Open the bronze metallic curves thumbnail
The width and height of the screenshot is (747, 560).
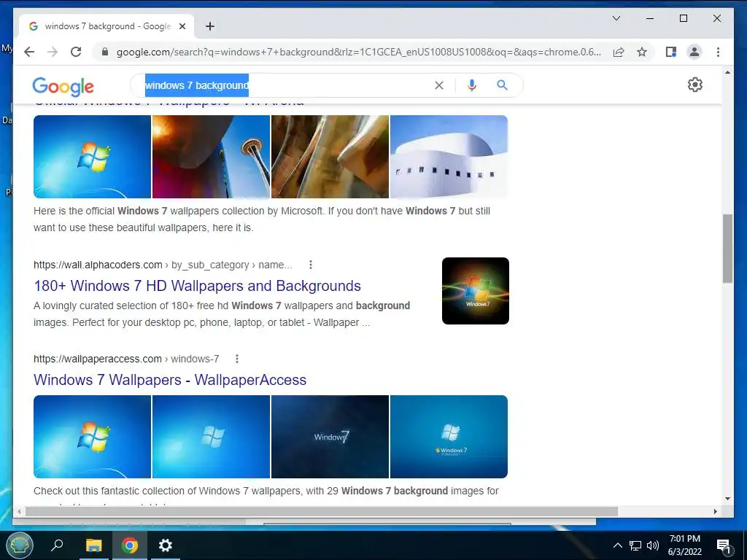coord(330,157)
